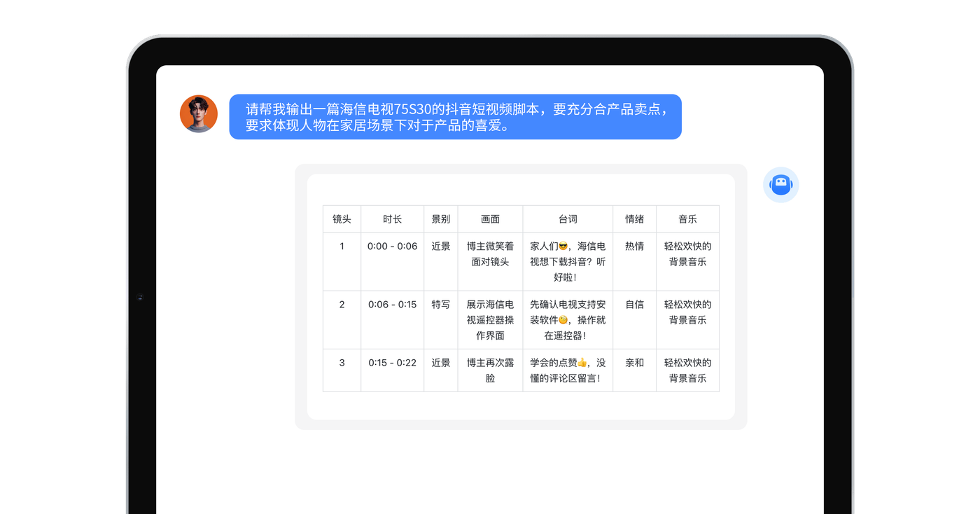Click the 0:00 - 0:06 duration cell

tap(392, 262)
